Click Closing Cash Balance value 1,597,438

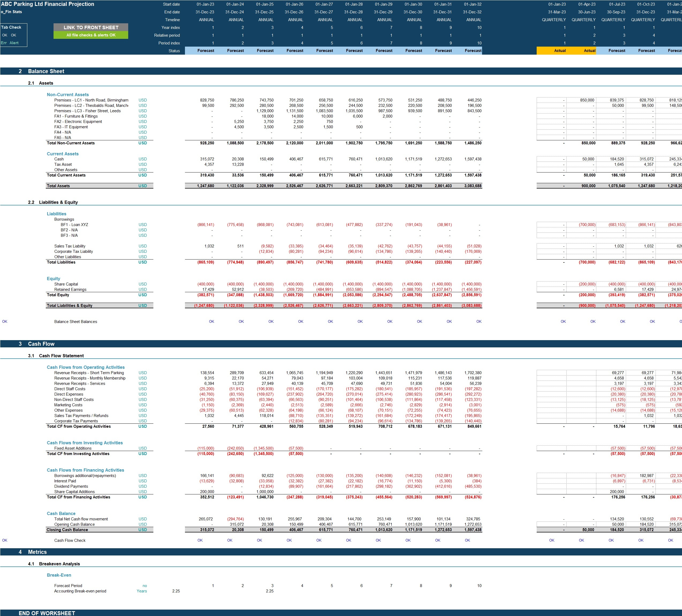pos(473,530)
